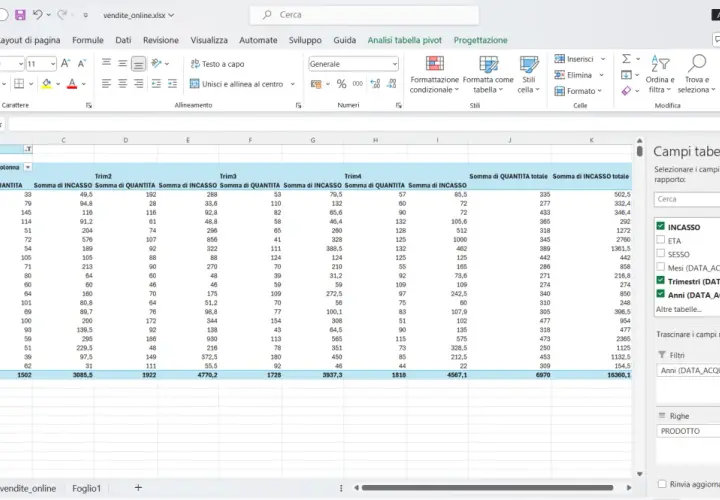Open the Altre tabelle link
This screenshot has width=720, height=500.
point(679,309)
